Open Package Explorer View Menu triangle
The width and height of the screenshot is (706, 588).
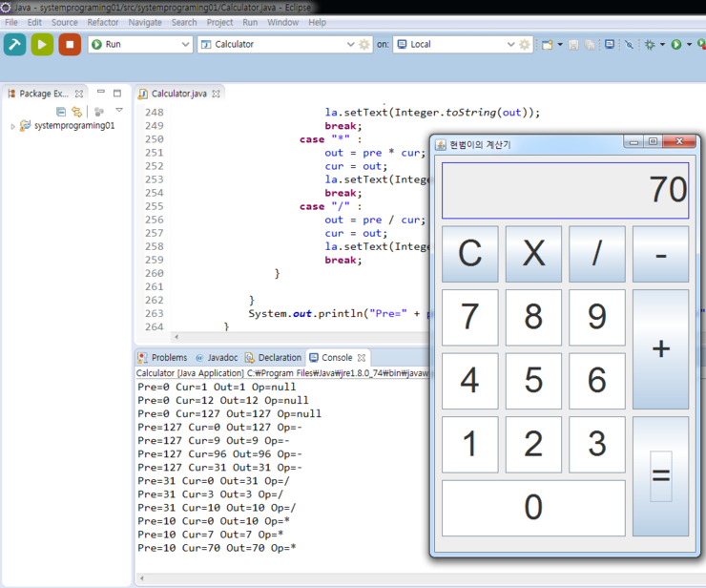pyautogui.click(x=119, y=110)
